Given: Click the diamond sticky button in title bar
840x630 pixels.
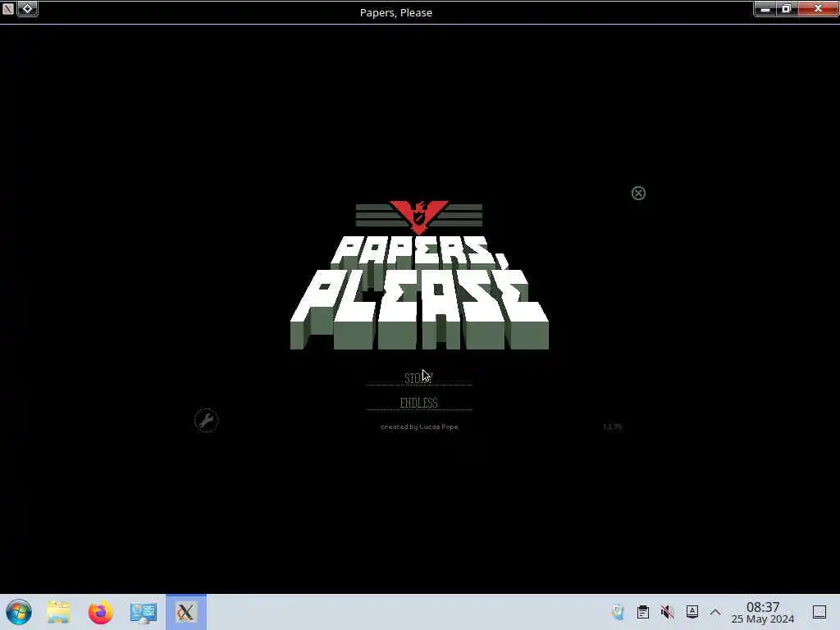Looking at the screenshot, I should click(27, 8).
